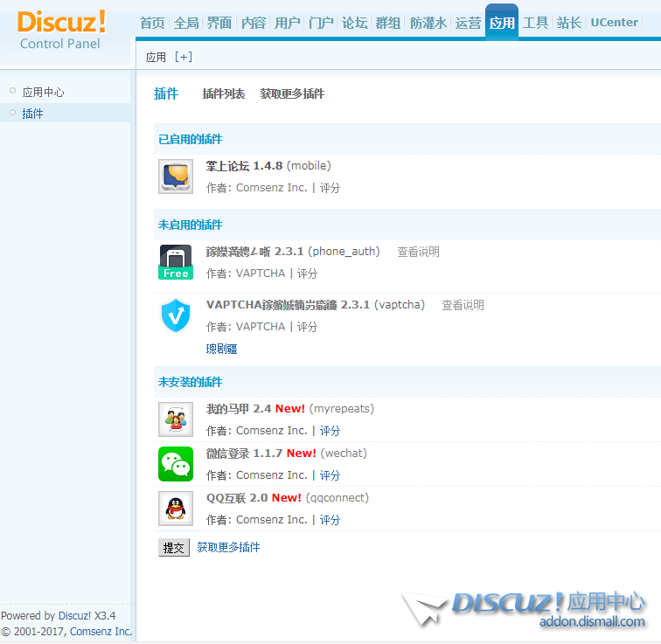Screen dimensions: 661x644
Task: Switch to the 论坛 top menu
Action: (x=354, y=23)
